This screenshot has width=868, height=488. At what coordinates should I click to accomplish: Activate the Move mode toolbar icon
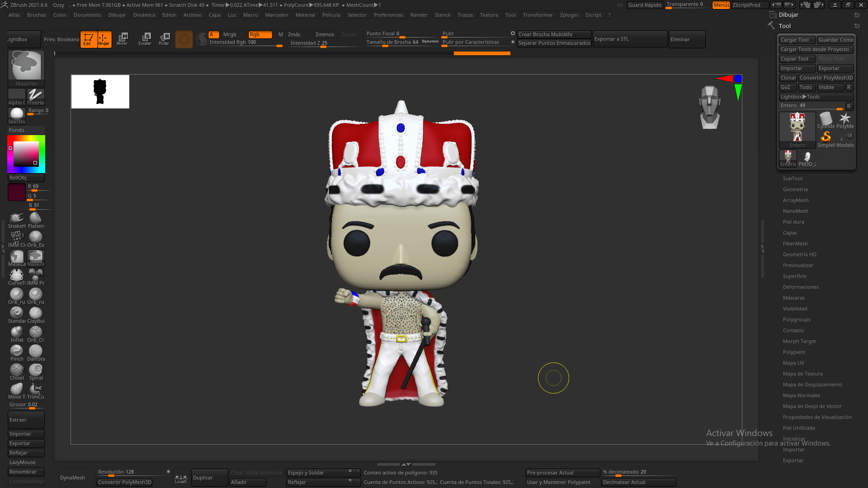click(x=123, y=39)
